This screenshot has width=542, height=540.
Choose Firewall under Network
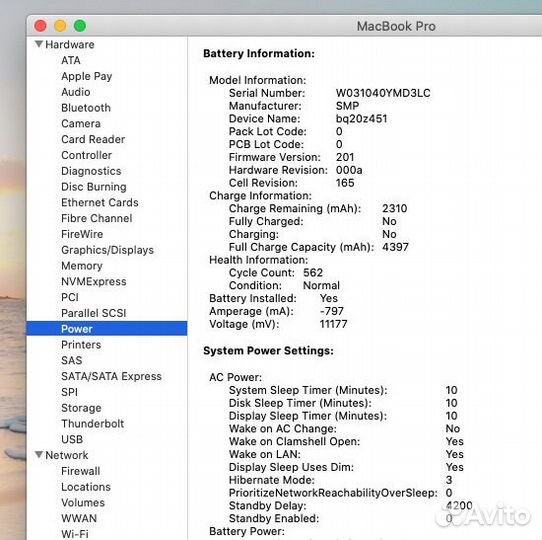(x=81, y=471)
